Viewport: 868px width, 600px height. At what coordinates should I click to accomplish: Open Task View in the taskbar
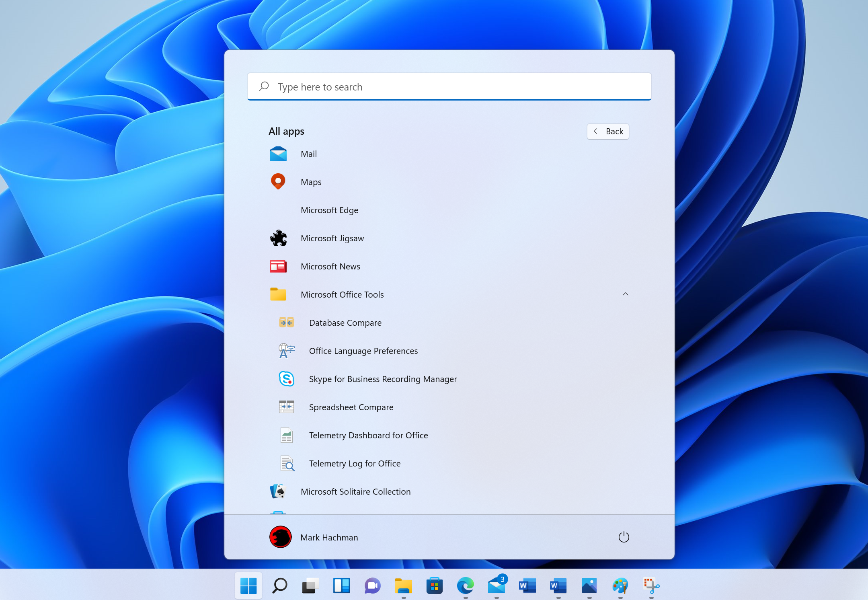tap(310, 586)
